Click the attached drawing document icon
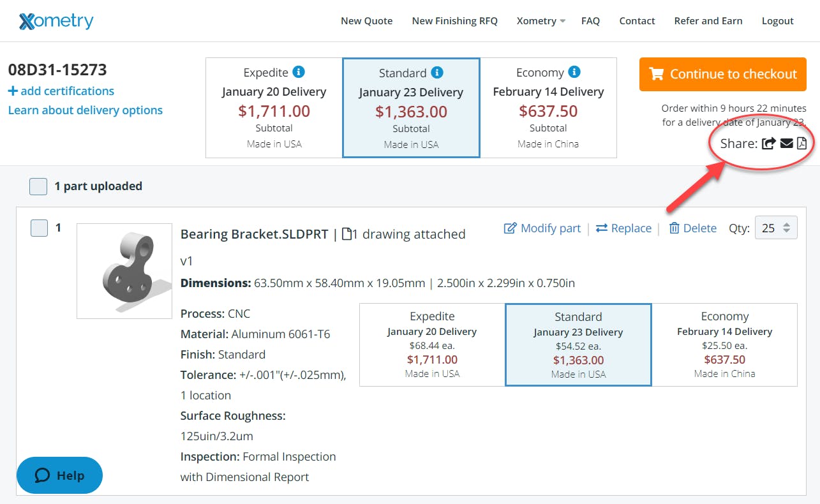 [347, 234]
